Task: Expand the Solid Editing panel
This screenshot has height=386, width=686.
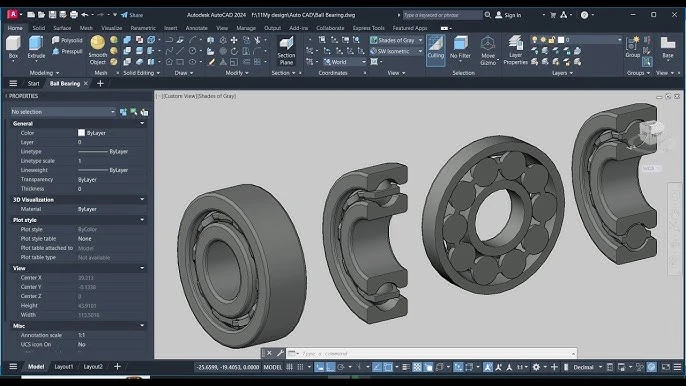Action: pos(141,73)
